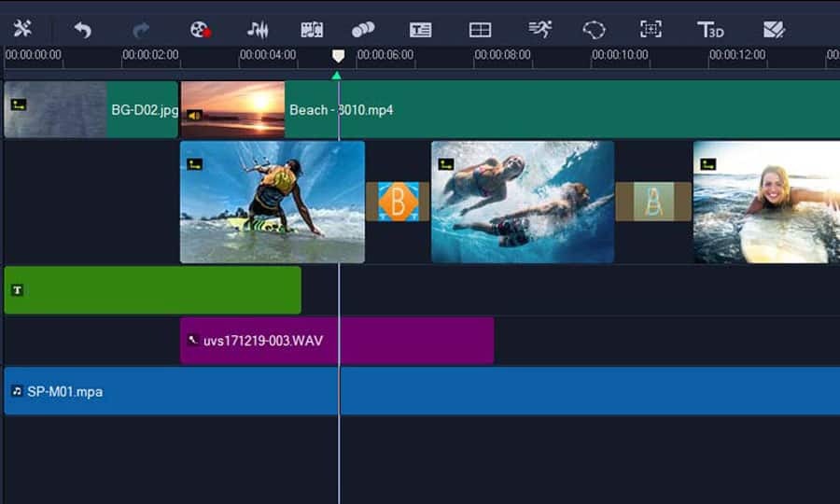Click the 00:00:02:00 mark on the ruler

150,55
